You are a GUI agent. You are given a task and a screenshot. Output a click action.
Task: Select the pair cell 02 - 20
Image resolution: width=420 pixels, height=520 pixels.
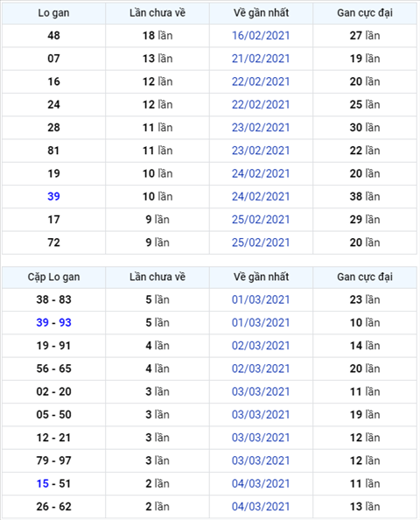point(53,391)
